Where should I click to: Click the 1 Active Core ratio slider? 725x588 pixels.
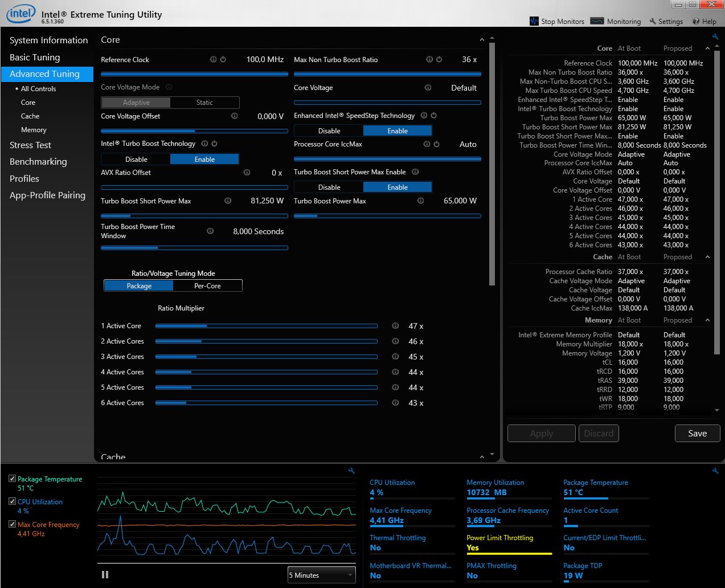(266, 326)
